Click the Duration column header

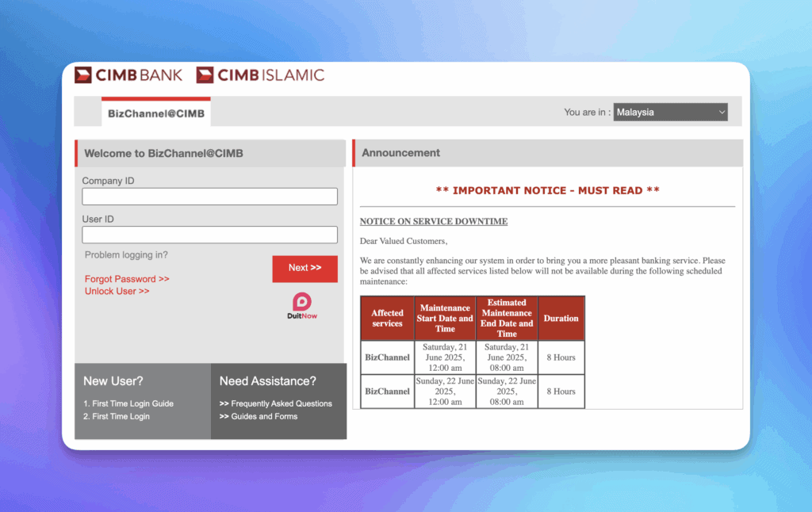click(561, 318)
